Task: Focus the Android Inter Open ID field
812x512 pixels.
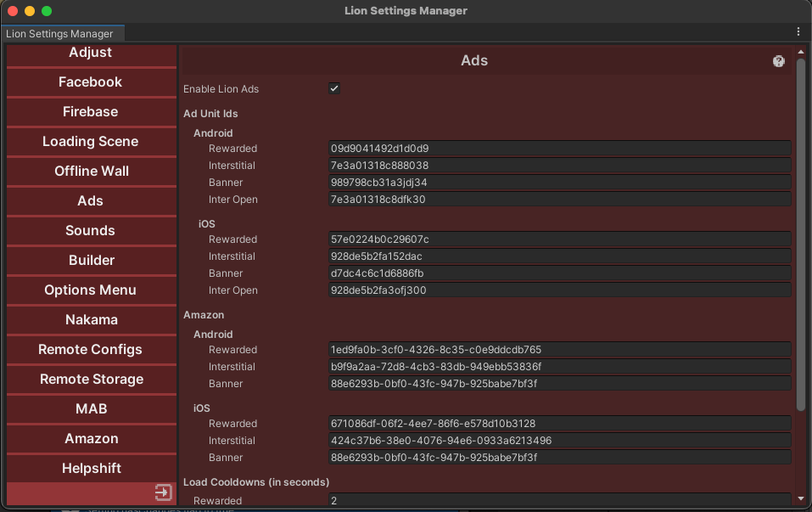Action: click(559, 200)
